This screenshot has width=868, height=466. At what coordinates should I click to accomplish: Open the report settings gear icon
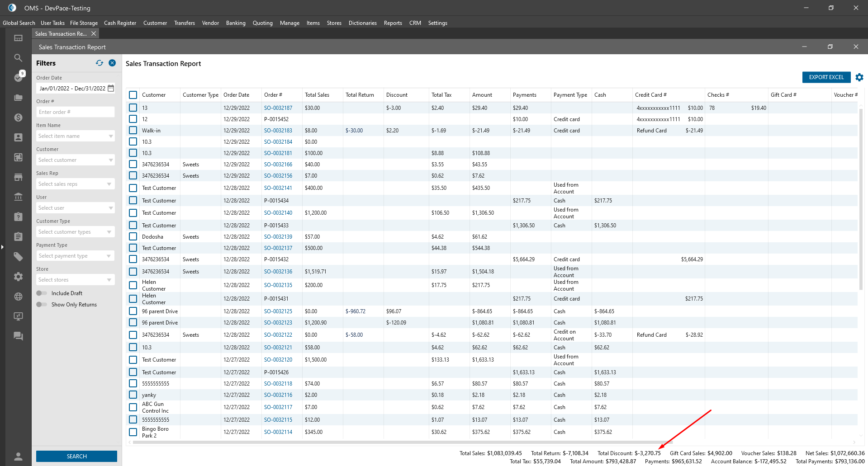coord(859,77)
